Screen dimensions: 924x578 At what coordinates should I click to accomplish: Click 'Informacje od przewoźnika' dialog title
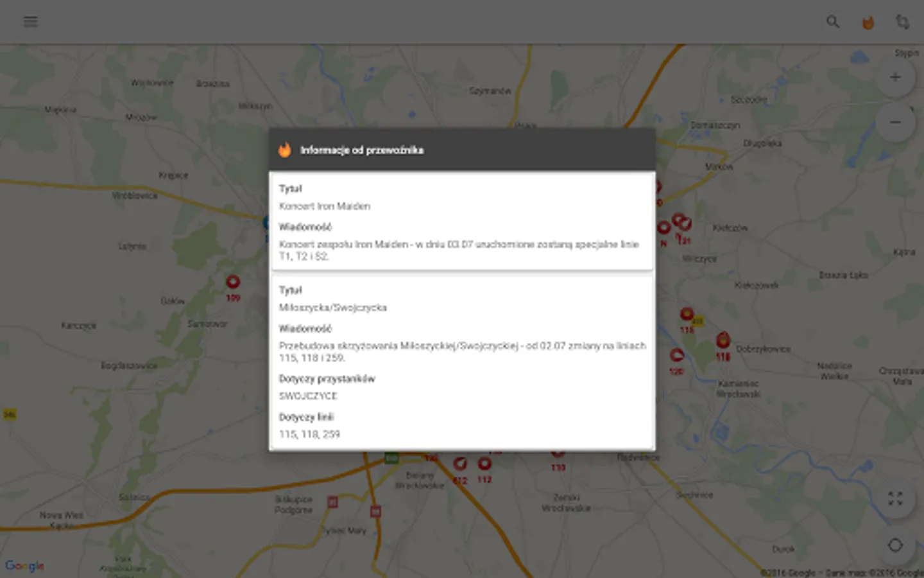pos(362,150)
